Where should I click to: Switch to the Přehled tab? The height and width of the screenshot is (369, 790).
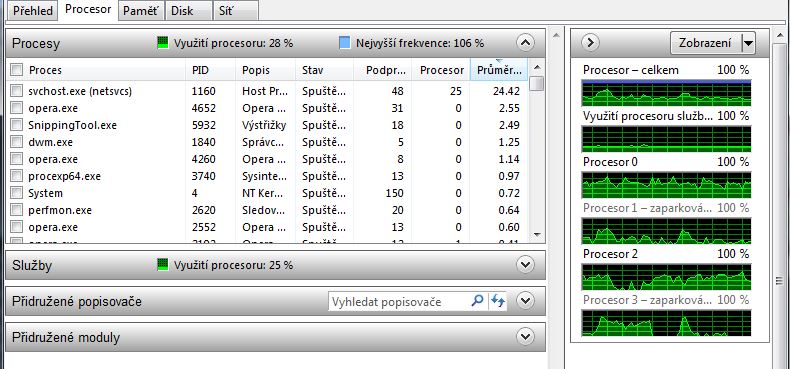[33, 11]
